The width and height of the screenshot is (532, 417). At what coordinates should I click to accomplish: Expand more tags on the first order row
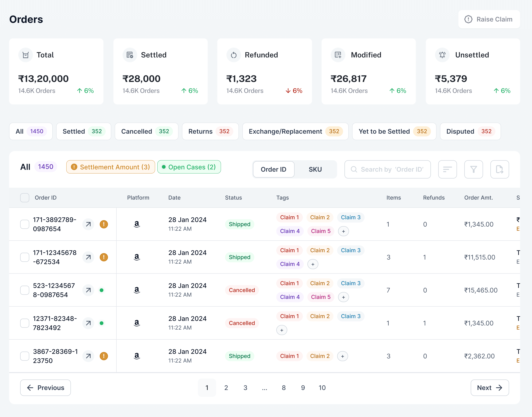(x=343, y=231)
